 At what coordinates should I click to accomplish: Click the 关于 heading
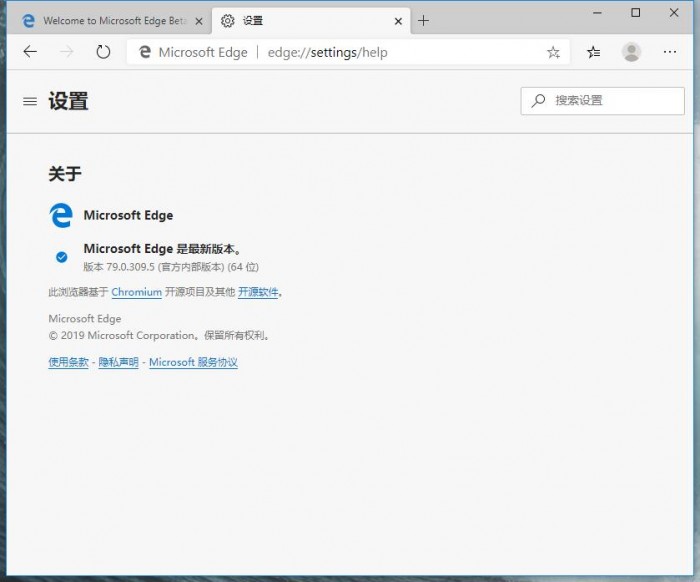coord(65,174)
